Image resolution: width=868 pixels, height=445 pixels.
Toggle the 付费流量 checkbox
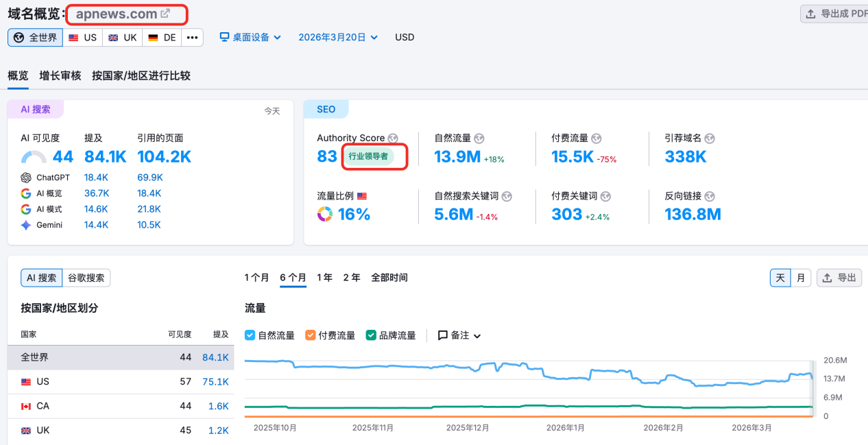(x=311, y=335)
